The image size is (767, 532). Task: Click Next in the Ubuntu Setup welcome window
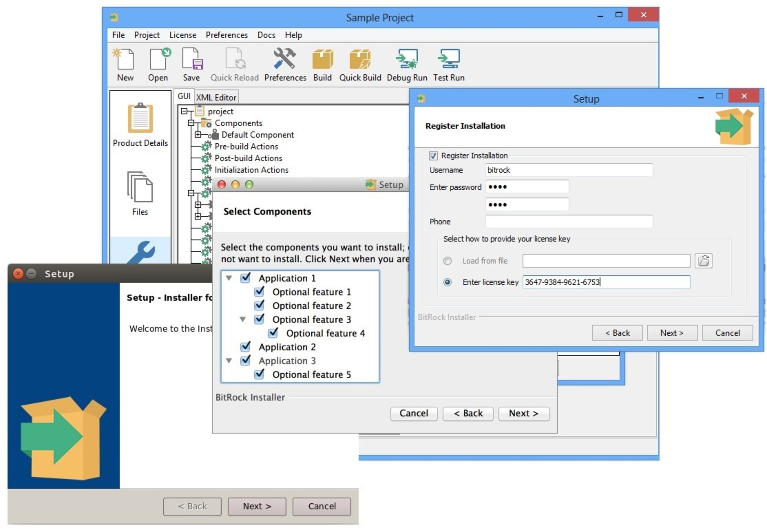coord(257,507)
